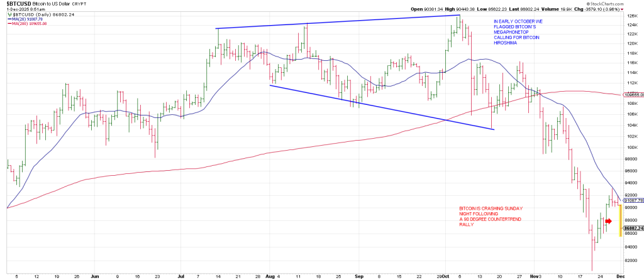
Task: Click the Aug label on the date axis
Action: click(x=270, y=275)
